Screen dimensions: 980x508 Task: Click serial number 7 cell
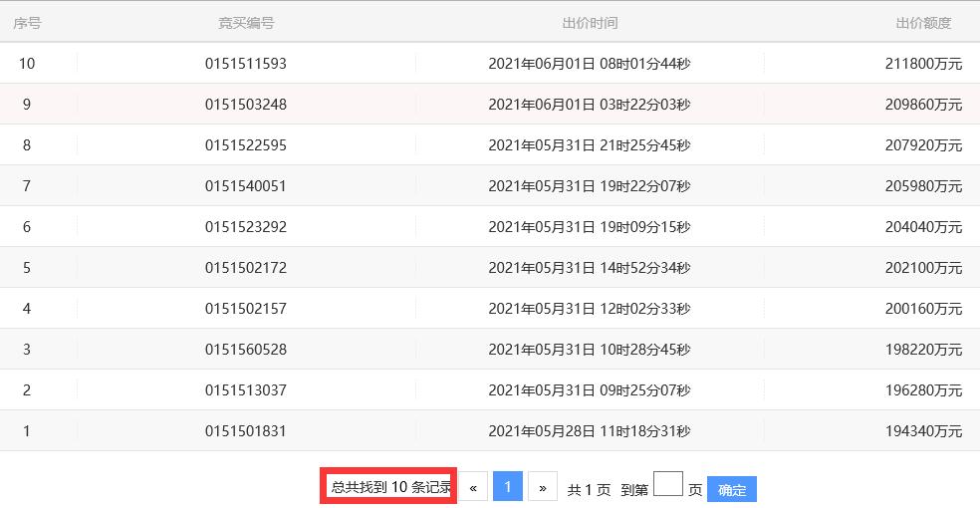click(27, 185)
